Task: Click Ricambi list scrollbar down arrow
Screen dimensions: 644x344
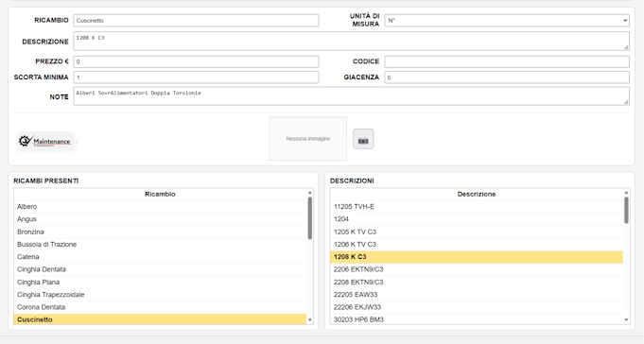Action: point(310,319)
